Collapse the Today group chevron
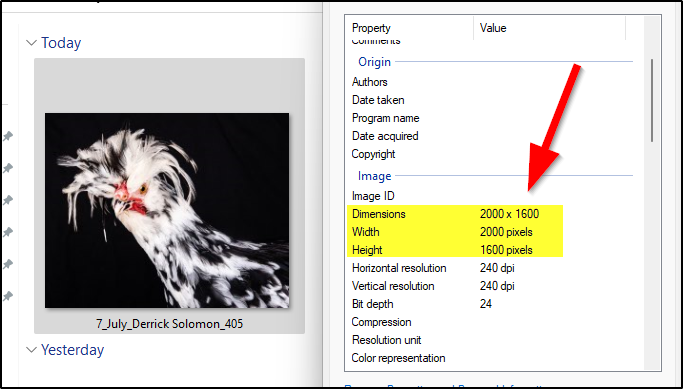 click(x=31, y=43)
